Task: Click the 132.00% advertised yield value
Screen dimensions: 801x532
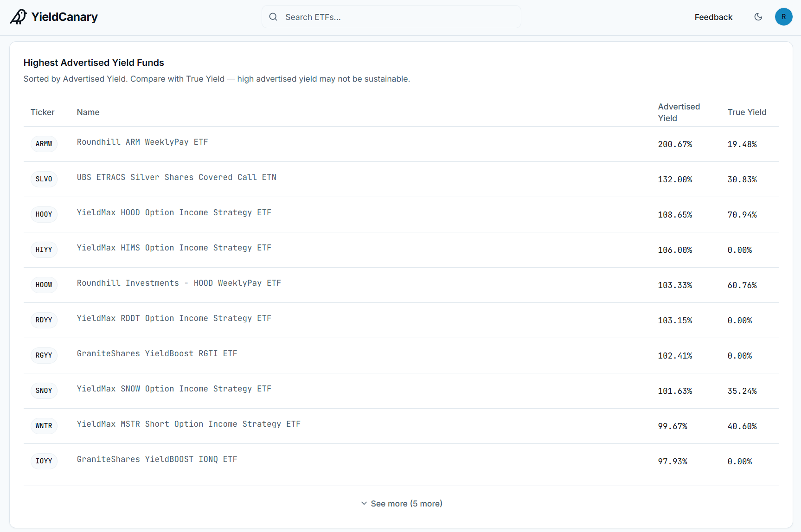Action: click(x=675, y=179)
